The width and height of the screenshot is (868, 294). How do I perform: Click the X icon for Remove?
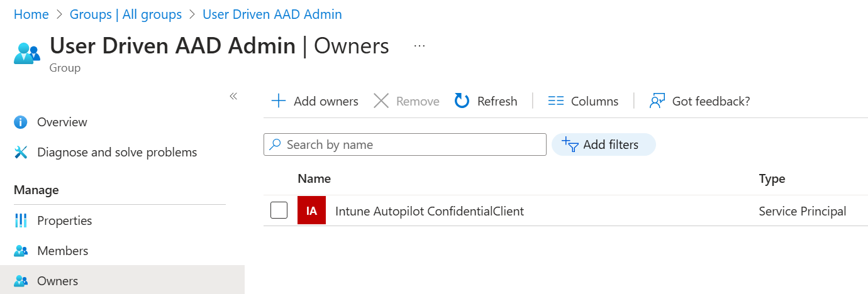click(381, 101)
